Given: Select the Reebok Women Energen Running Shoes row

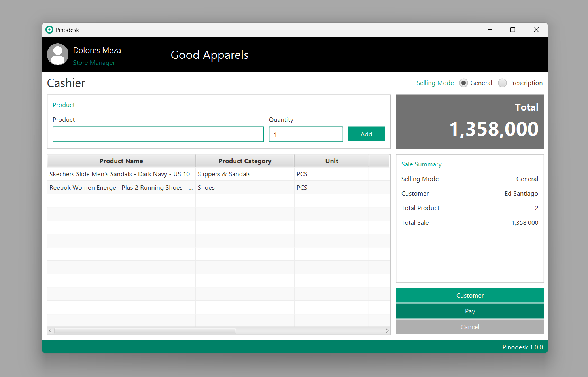Looking at the screenshot, I should [x=121, y=188].
